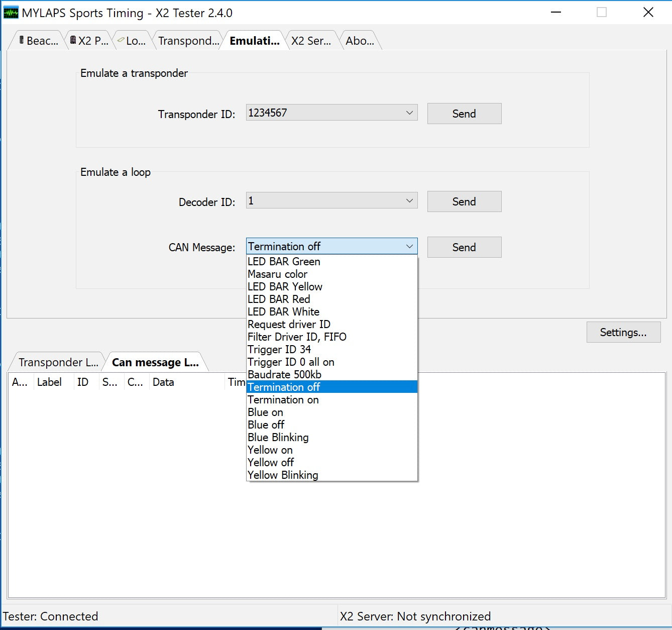Expand the Transponder ID dropdown
Image resolution: width=672 pixels, height=630 pixels.
[x=409, y=113]
